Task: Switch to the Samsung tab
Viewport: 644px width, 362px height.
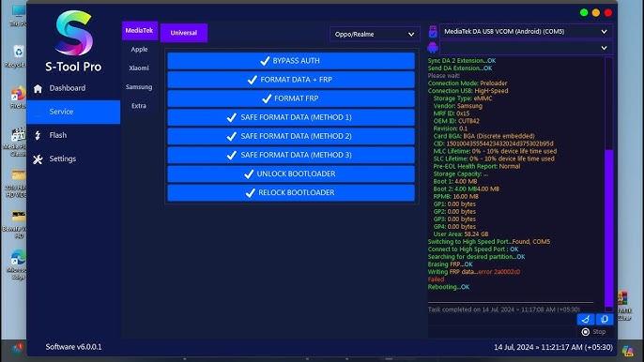Action: pos(139,87)
